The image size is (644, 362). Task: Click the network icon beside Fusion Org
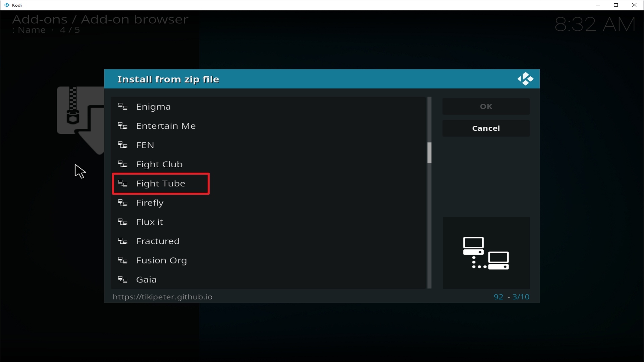(123, 260)
